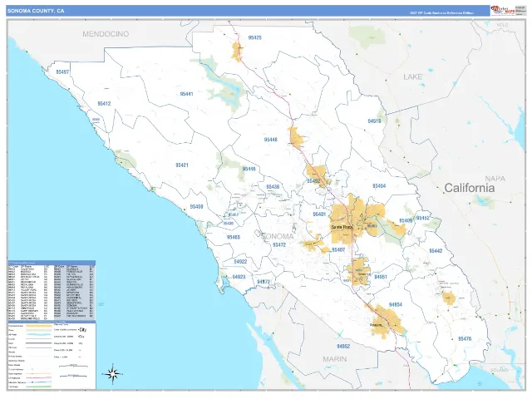Select ZIP code label 95492

313,181
